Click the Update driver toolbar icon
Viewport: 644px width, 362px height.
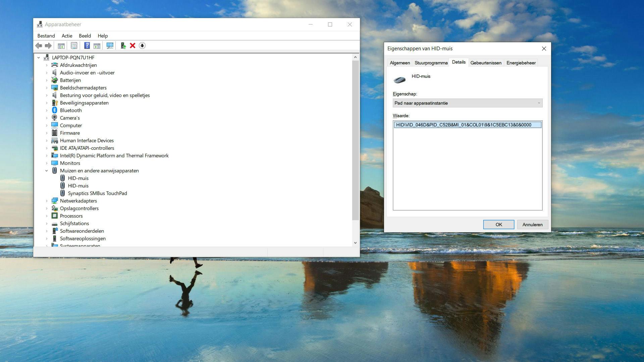pos(123,46)
